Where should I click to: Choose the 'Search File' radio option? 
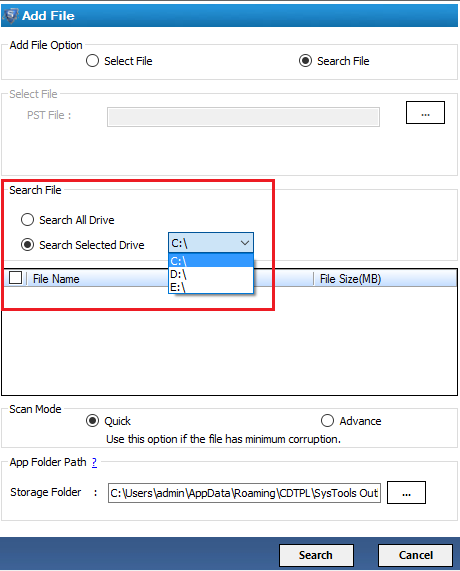305,61
